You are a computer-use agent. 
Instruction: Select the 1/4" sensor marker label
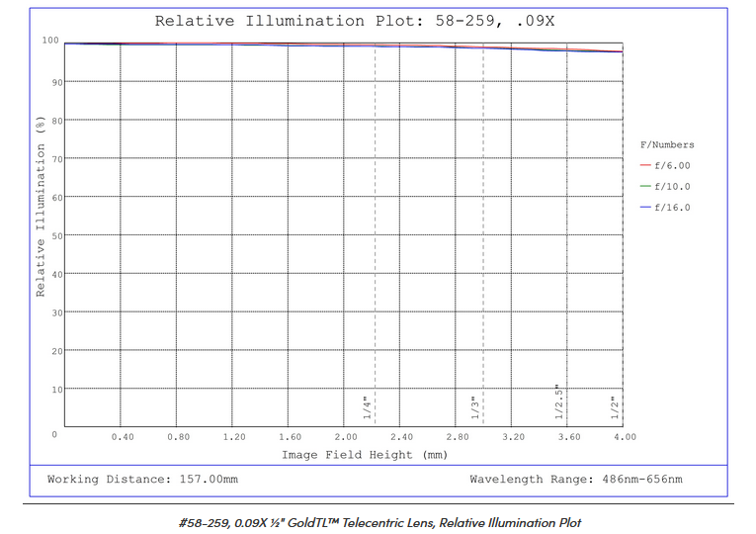point(366,406)
